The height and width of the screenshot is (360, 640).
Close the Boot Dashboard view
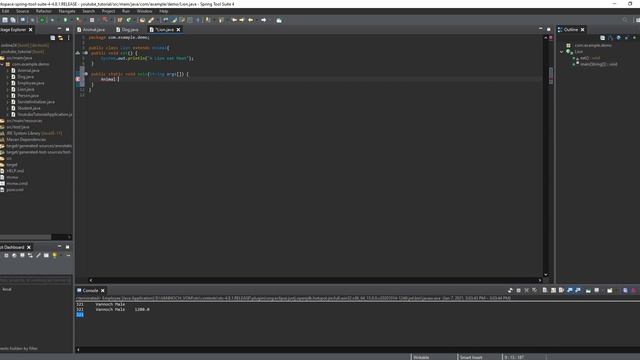(x=29, y=247)
